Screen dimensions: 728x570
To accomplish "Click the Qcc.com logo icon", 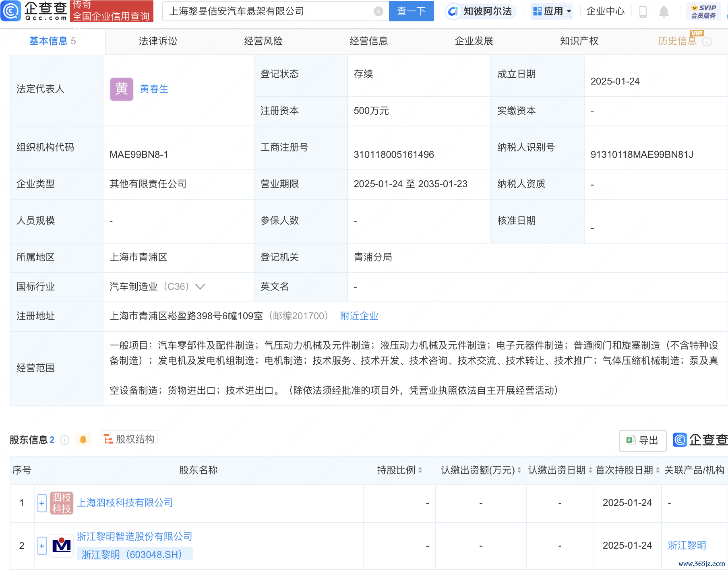I will point(11,11).
